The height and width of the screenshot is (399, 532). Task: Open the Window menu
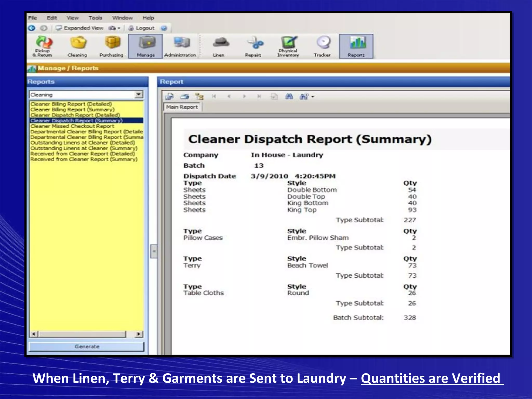pos(122,18)
